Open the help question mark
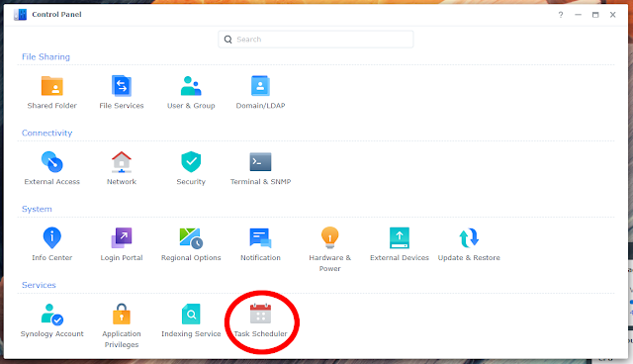This screenshot has width=633, height=364. coord(561,15)
